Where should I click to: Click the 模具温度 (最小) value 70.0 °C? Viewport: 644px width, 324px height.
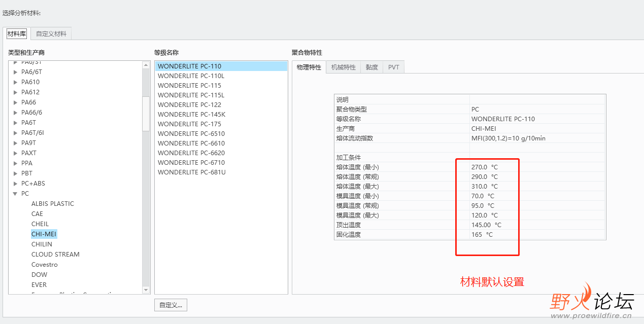(x=483, y=196)
